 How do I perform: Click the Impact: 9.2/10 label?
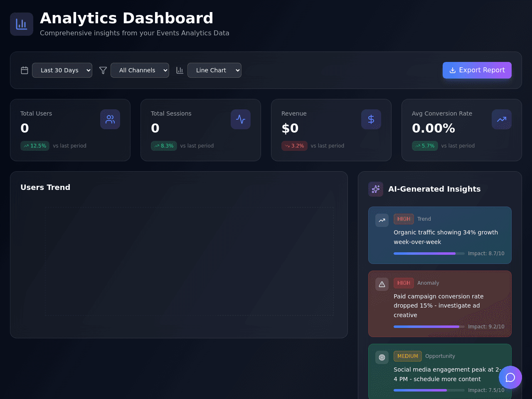pyautogui.click(x=486, y=327)
